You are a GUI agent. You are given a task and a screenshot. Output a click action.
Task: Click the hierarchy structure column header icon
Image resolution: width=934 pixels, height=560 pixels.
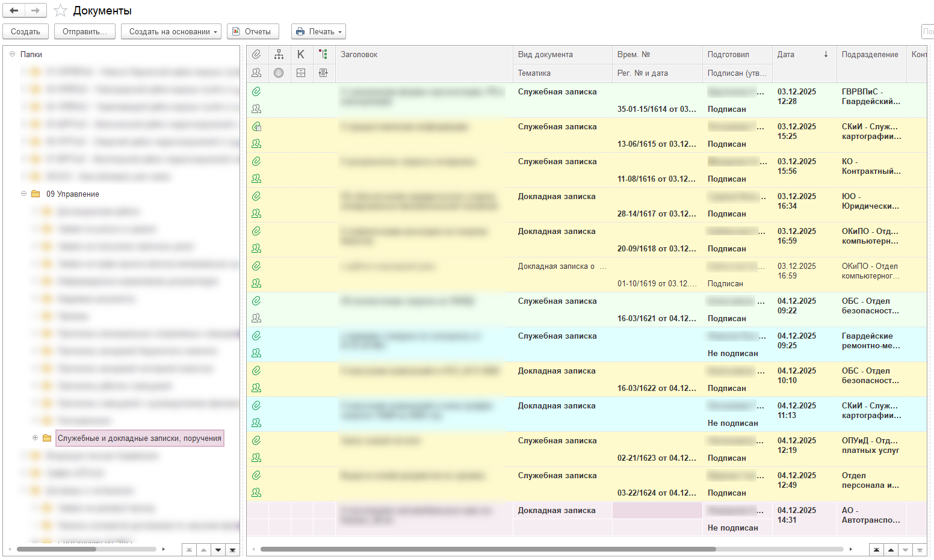[x=279, y=54]
